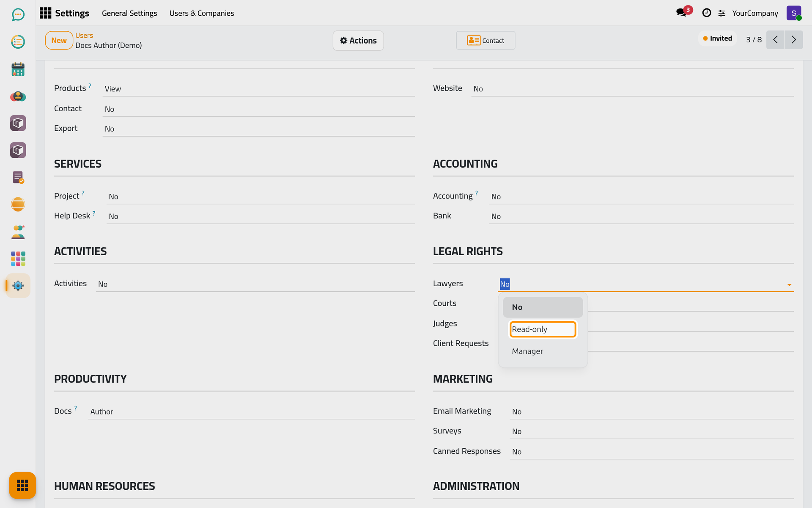Open the Email Marketing access dropdown
Viewport: 812px width, 508px height.
coord(652,411)
